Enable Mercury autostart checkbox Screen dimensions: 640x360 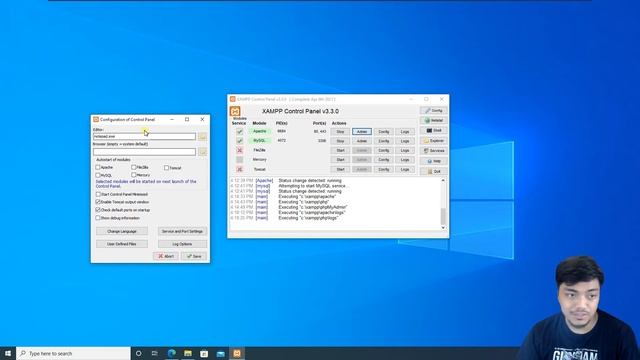click(x=133, y=175)
